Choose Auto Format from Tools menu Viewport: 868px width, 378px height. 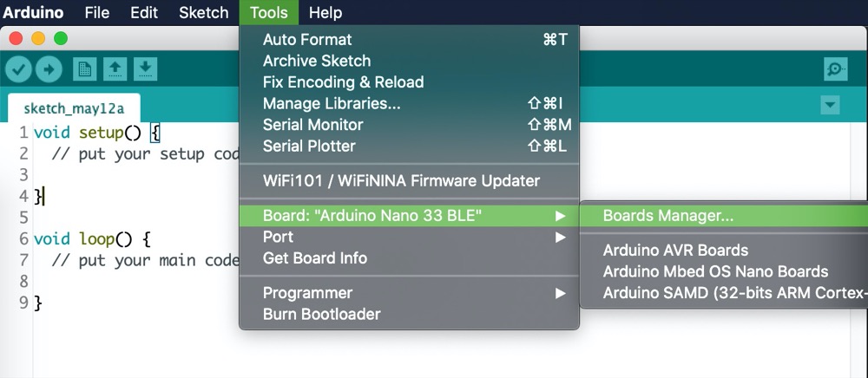pyautogui.click(x=409, y=40)
